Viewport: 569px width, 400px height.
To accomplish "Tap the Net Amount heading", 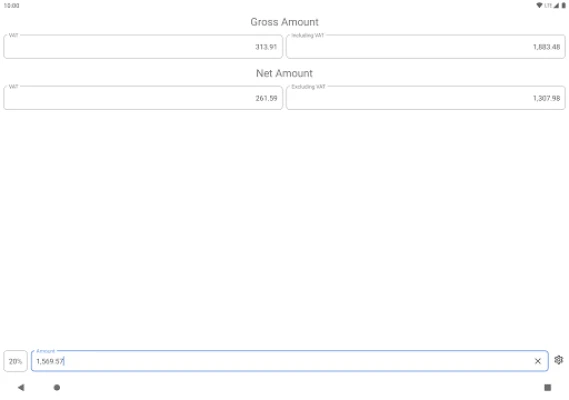I will coord(284,73).
